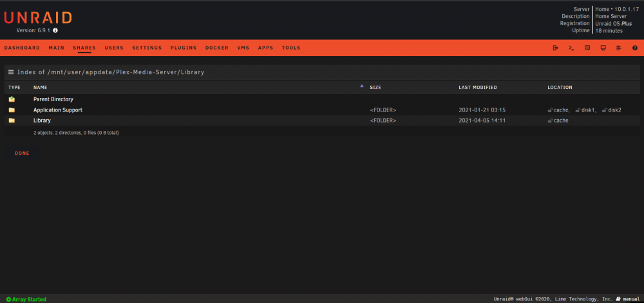Open the manual link in footer
644x303 pixels.
tap(631, 299)
